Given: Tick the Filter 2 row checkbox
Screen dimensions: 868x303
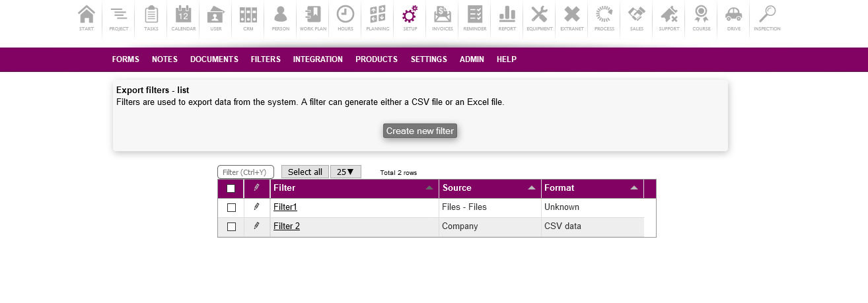Looking at the screenshot, I should [x=231, y=226].
